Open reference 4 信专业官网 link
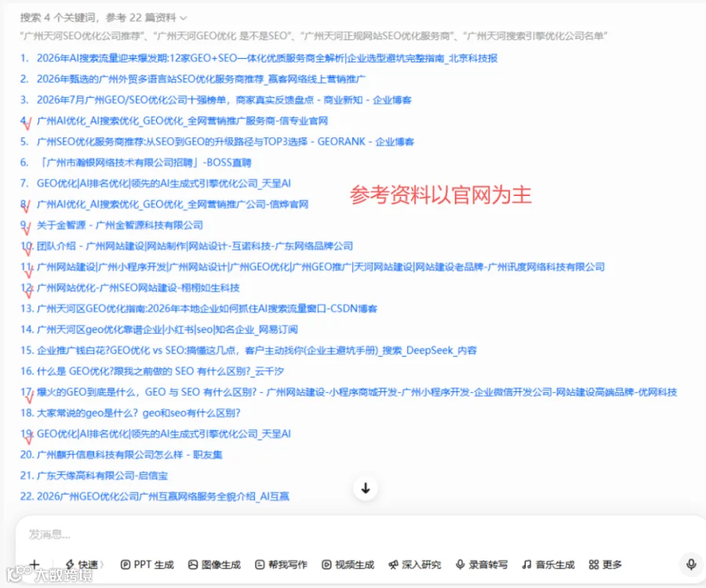This screenshot has width=706, height=588. click(182, 121)
